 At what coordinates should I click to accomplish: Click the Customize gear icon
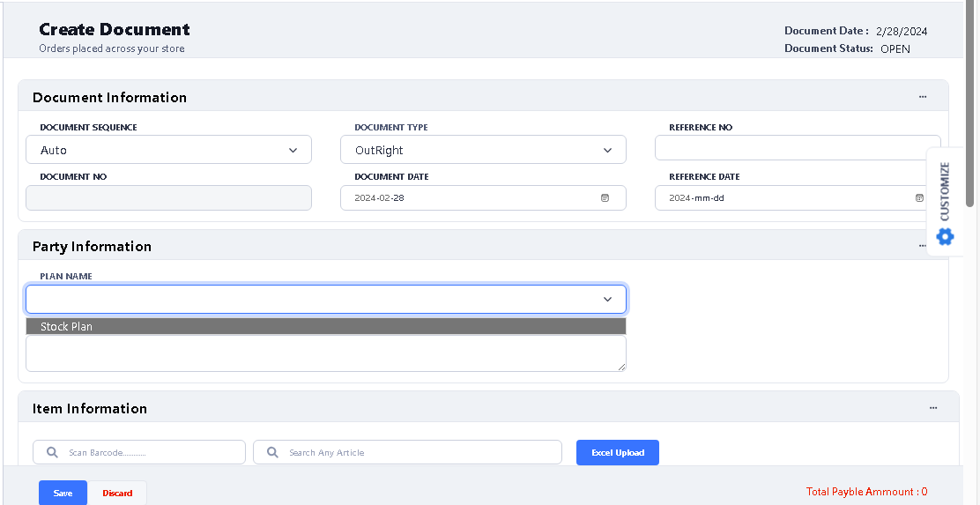coord(945,236)
